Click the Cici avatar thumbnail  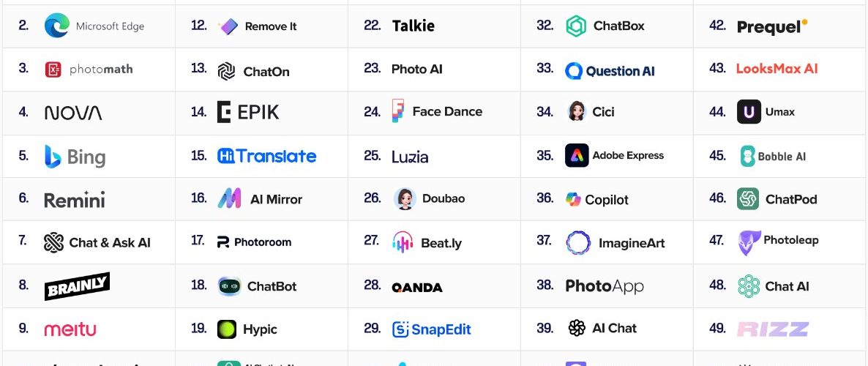click(577, 112)
